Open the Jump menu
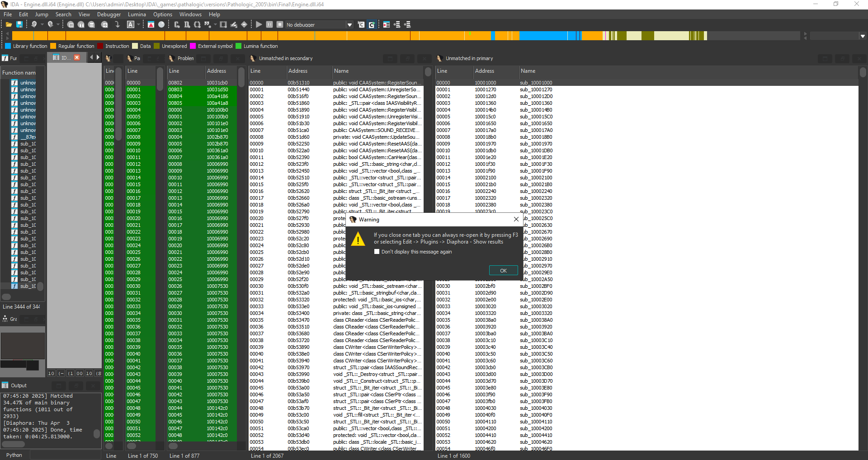 42,14
